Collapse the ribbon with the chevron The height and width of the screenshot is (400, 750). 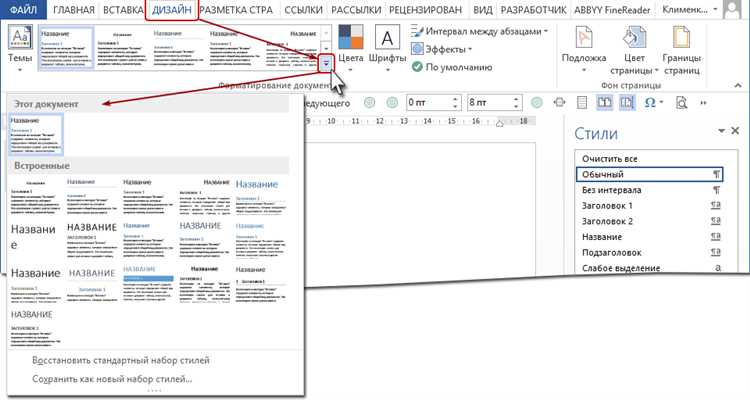pos(738,86)
